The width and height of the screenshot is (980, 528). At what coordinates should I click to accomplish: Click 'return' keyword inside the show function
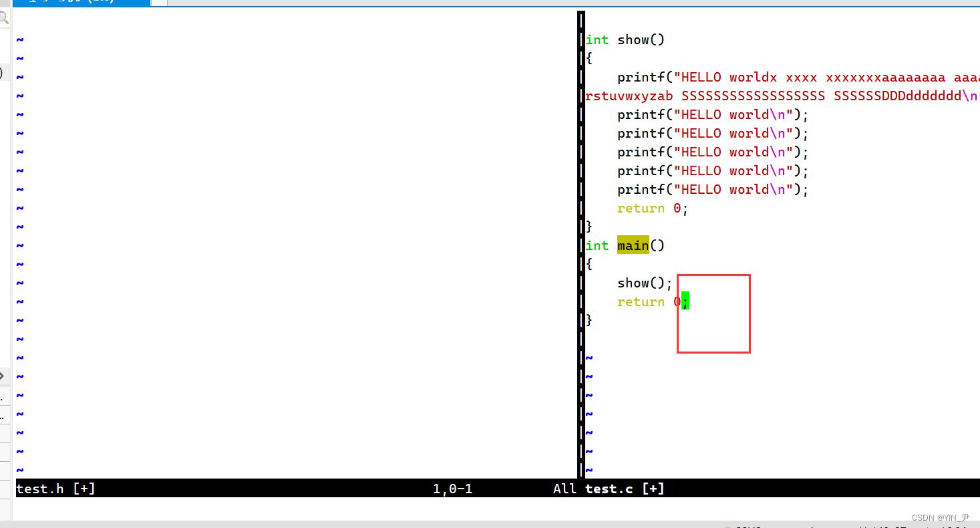click(641, 208)
